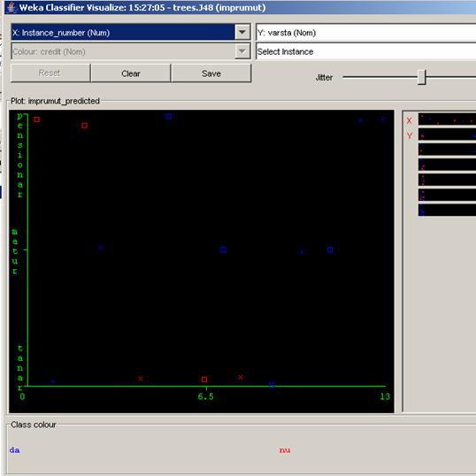Click the blue 'da' class colour label
The height and width of the screenshot is (476, 476).
(14, 449)
